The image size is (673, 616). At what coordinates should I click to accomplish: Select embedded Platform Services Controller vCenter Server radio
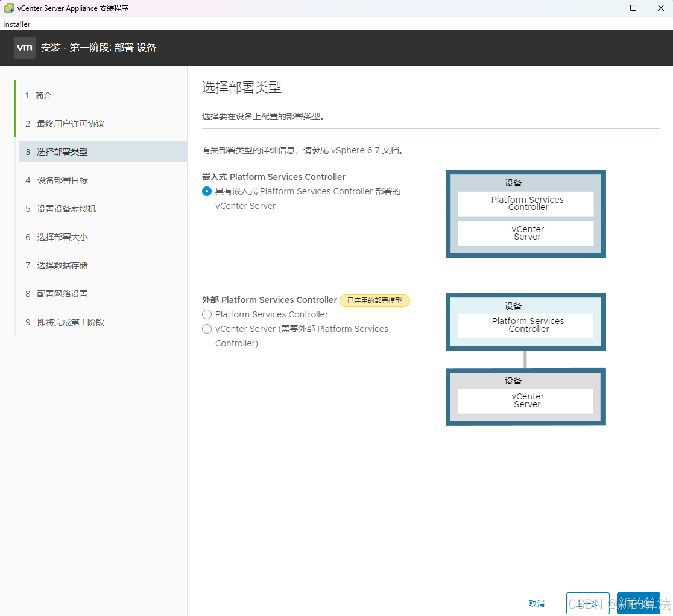click(207, 191)
